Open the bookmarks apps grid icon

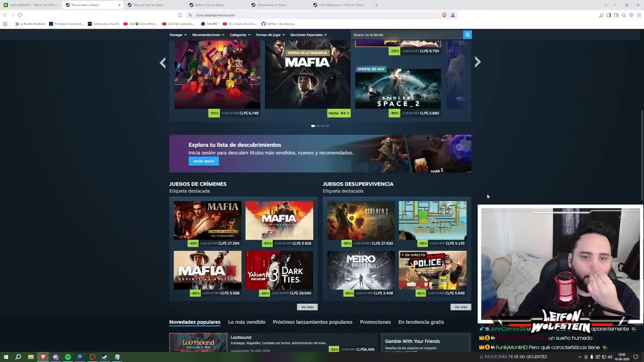(5, 24)
